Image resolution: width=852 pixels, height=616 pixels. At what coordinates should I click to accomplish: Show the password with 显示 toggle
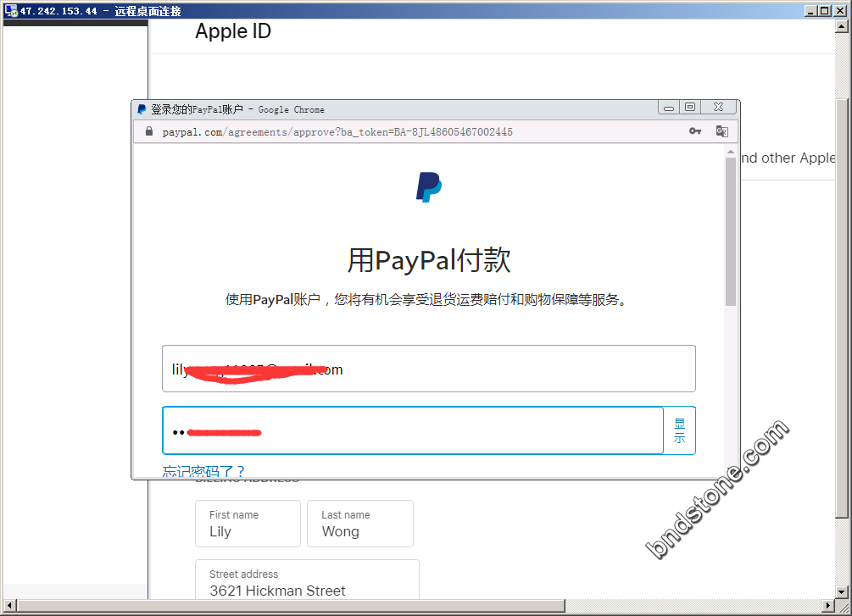(679, 430)
